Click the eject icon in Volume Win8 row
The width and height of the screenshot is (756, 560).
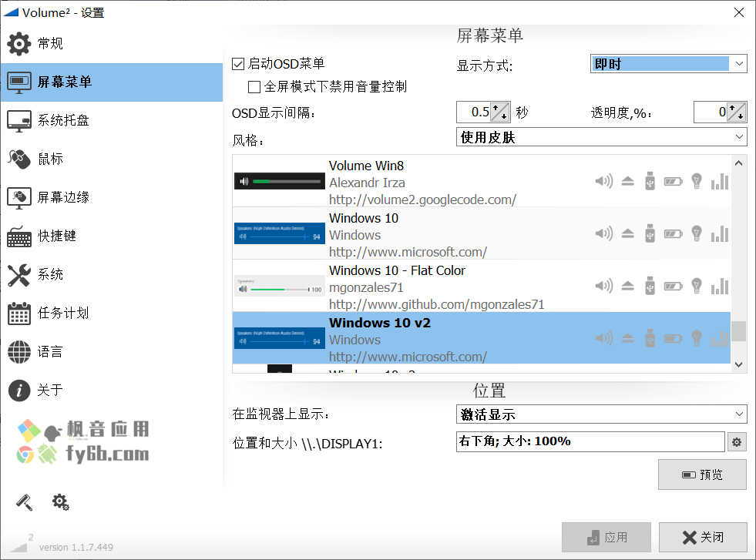628,181
